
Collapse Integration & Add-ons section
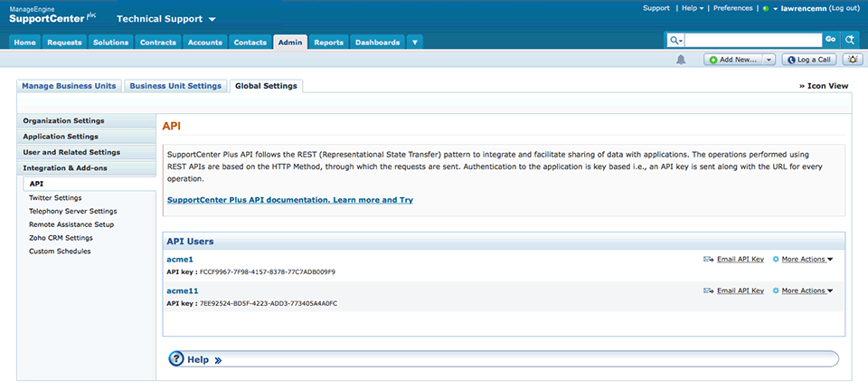pyautogui.click(x=87, y=168)
